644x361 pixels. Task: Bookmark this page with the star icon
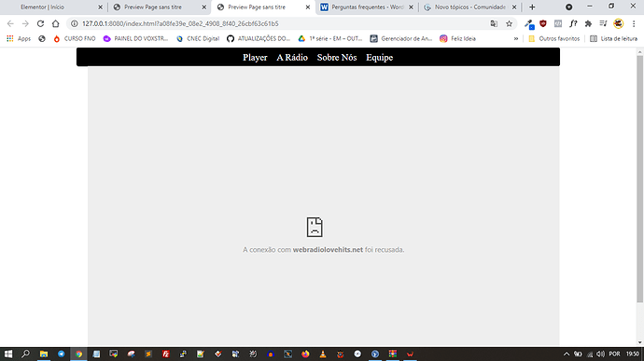click(510, 24)
